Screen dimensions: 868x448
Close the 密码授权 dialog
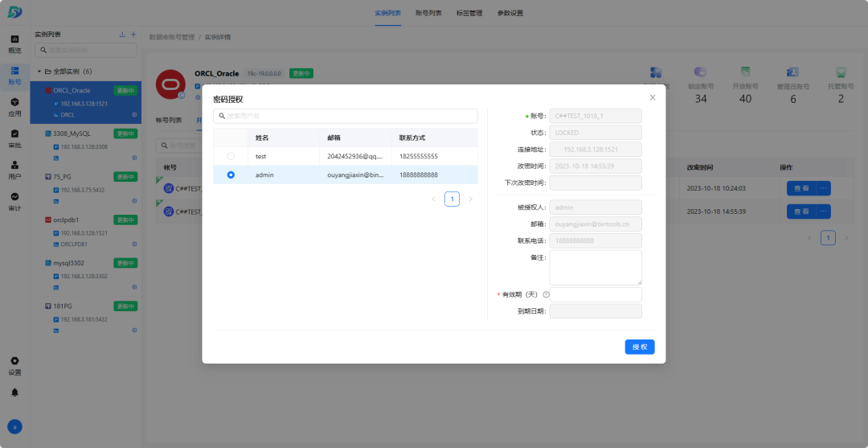click(653, 97)
